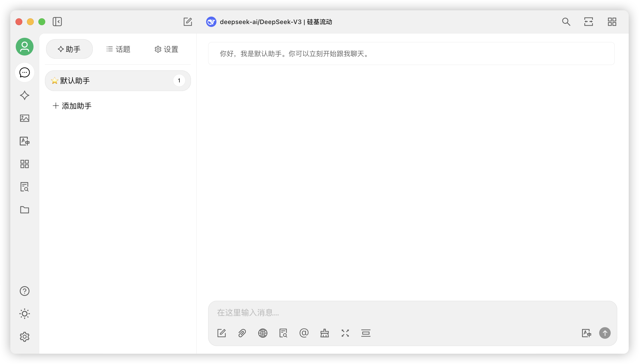This screenshot has width=639, height=364.
Task: Click the attachment paperclip icon
Action: click(x=242, y=333)
